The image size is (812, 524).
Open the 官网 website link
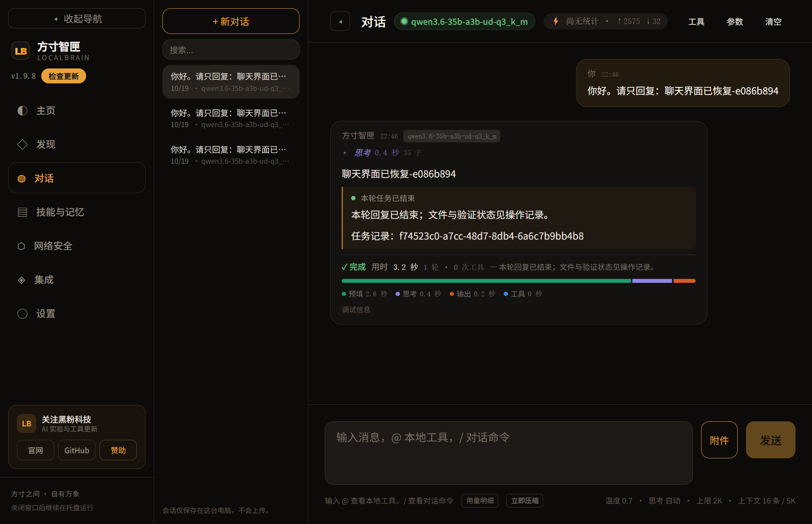point(35,450)
